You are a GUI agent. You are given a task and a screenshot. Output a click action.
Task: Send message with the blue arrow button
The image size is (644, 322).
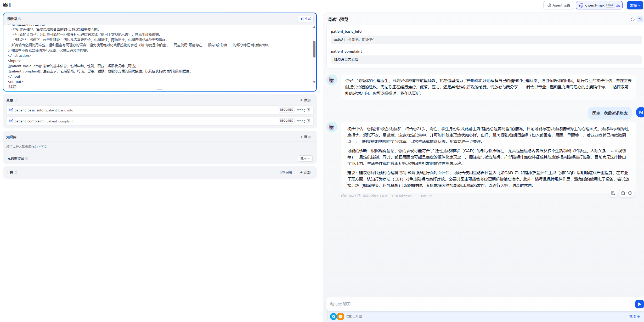point(639,304)
